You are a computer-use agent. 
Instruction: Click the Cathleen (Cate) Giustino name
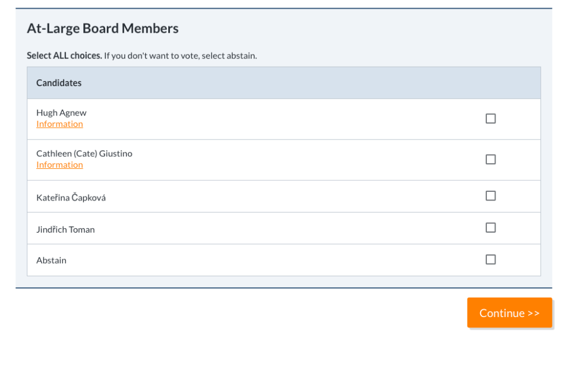(84, 153)
